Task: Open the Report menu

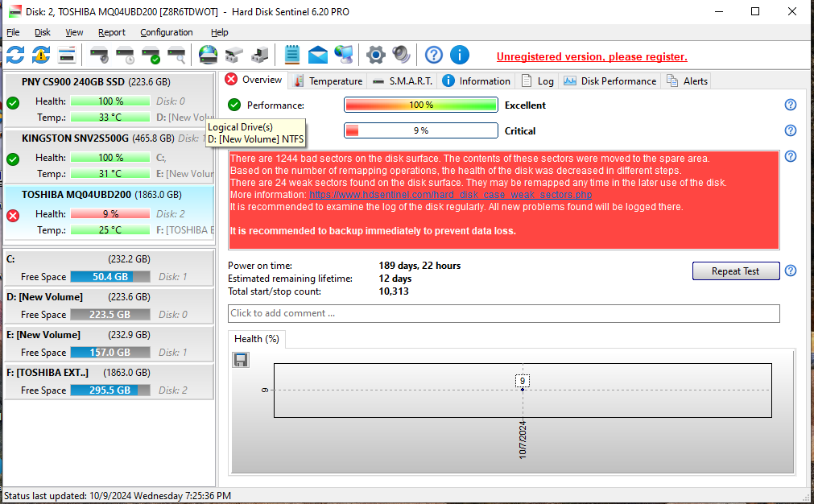Action: 112,32
